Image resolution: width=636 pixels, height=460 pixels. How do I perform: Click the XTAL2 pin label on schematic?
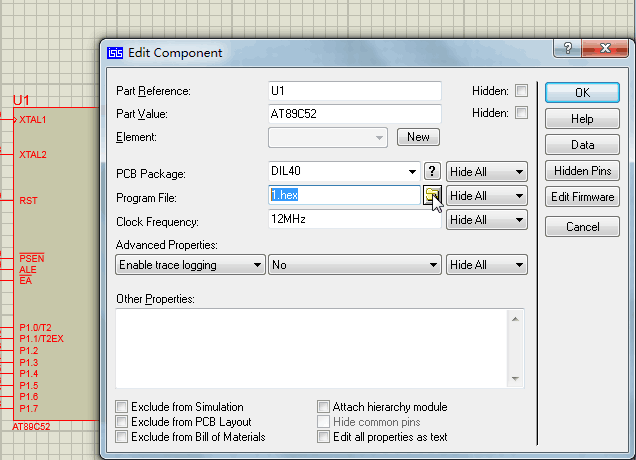[33, 155]
